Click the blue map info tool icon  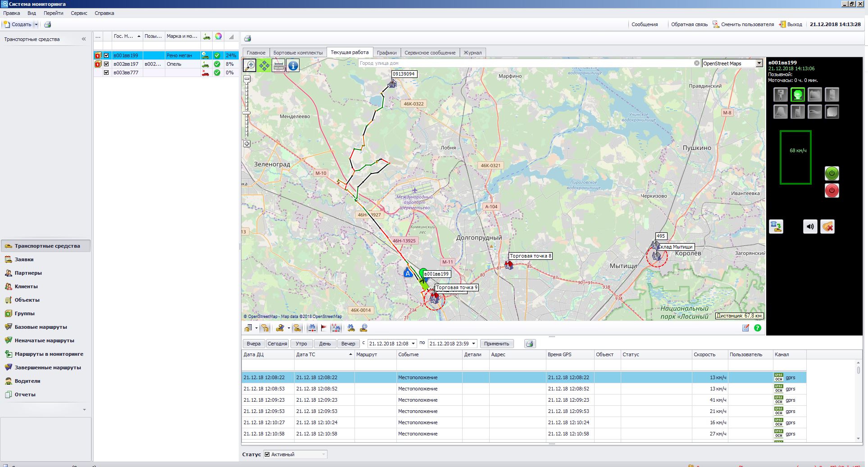click(293, 66)
